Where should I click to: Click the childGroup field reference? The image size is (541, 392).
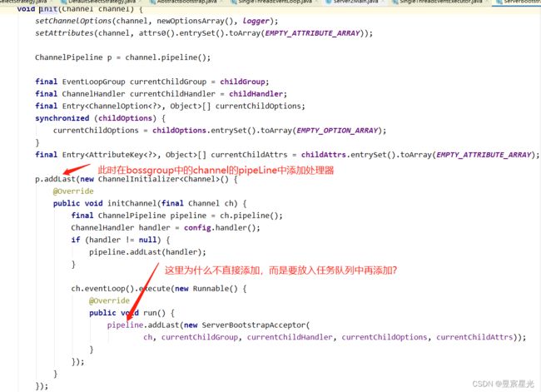[242, 82]
